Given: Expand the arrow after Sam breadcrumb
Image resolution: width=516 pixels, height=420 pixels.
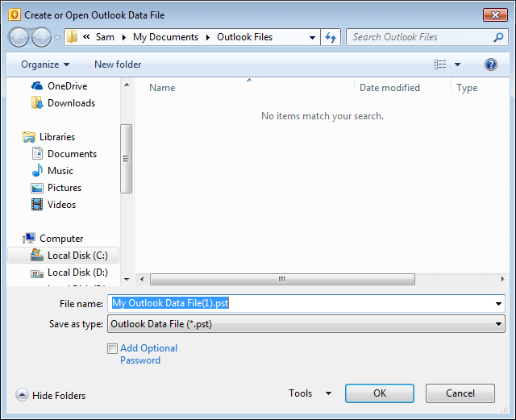Looking at the screenshot, I should pos(124,38).
